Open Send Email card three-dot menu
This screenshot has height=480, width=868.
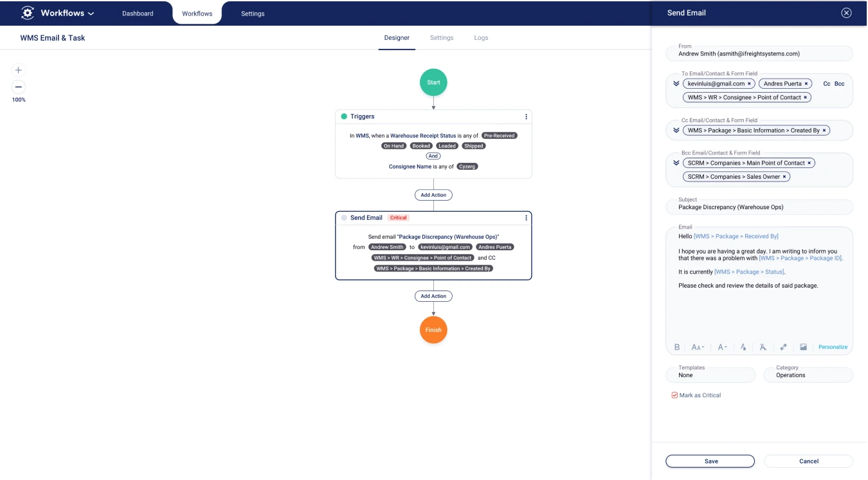tap(526, 218)
